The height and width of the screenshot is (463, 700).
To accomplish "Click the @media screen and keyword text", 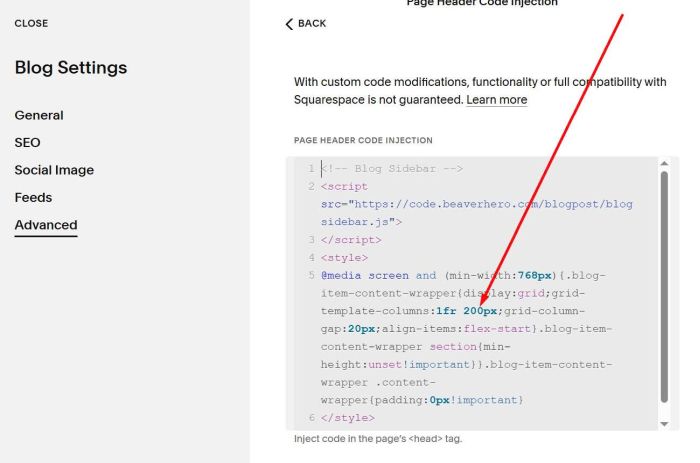I will pyautogui.click(x=379, y=275).
